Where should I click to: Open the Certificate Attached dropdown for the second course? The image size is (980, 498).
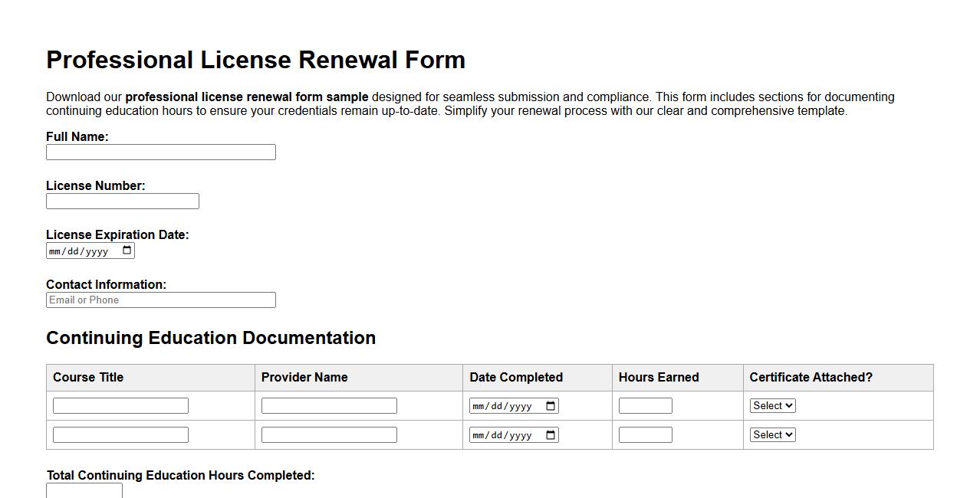point(772,434)
